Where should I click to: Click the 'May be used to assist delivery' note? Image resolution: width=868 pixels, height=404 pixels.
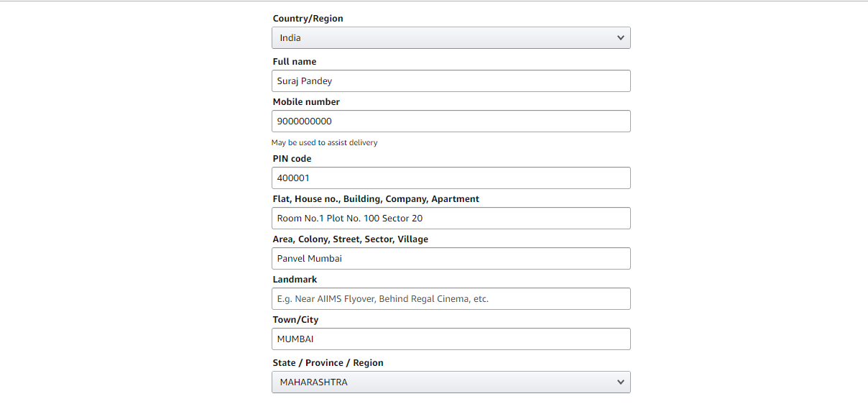coord(324,143)
